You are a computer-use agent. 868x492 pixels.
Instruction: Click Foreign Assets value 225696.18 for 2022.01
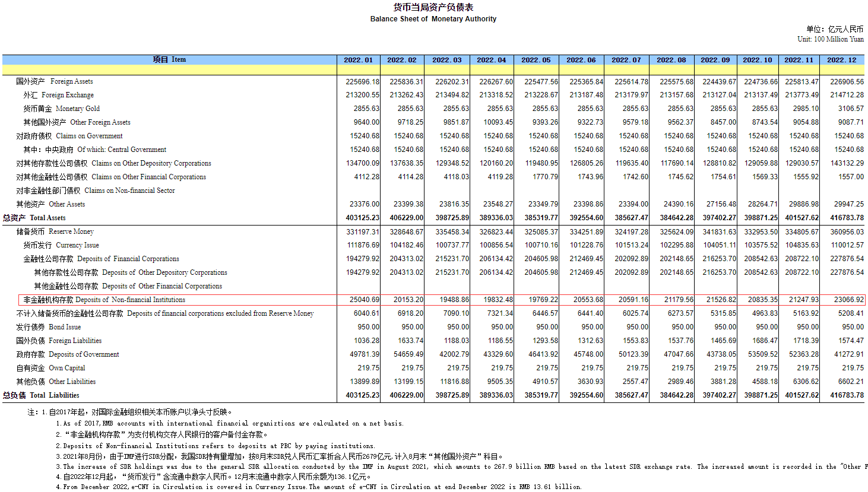[362, 82]
